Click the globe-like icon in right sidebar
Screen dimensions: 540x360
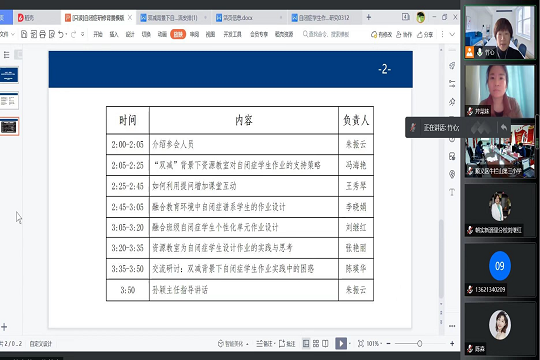tap(452, 174)
